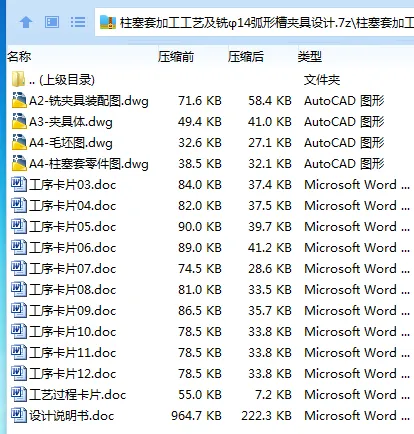This screenshot has height=434, width=414.
Task: Click the folder icon of 上级目录
Action: tap(18, 79)
